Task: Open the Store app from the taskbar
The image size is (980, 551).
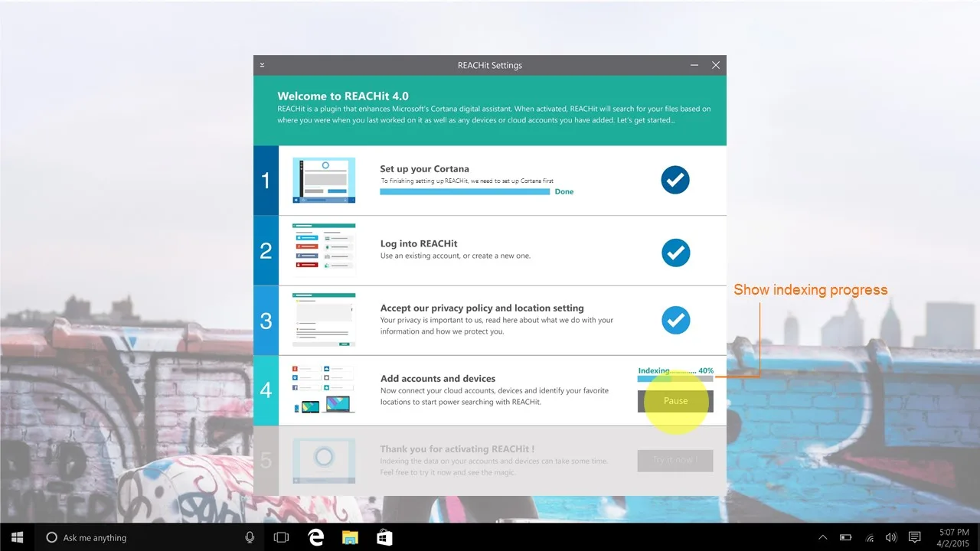Action: [x=384, y=537]
